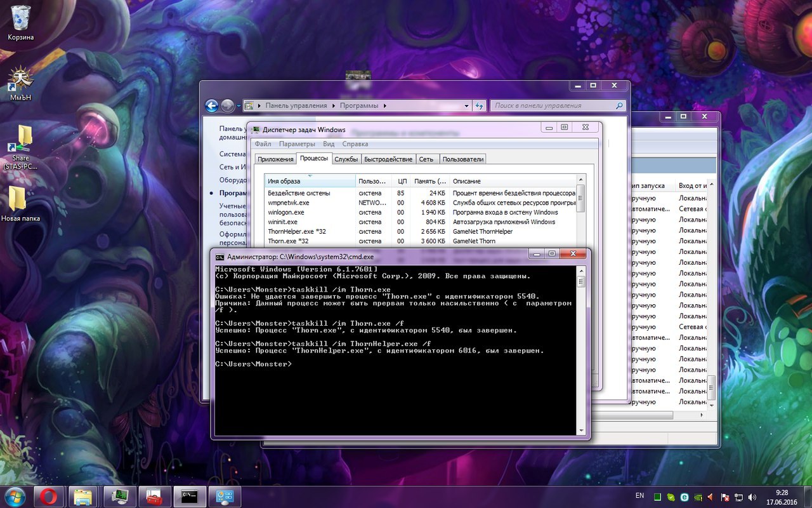812x508 pixels.
Task: Click the taskbar clock showing 9:28
Action: [x=782, y=497]
